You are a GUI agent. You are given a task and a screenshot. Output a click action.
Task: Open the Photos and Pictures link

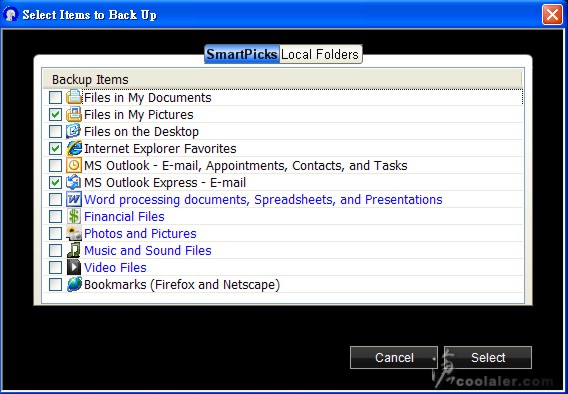coord(140,234)
